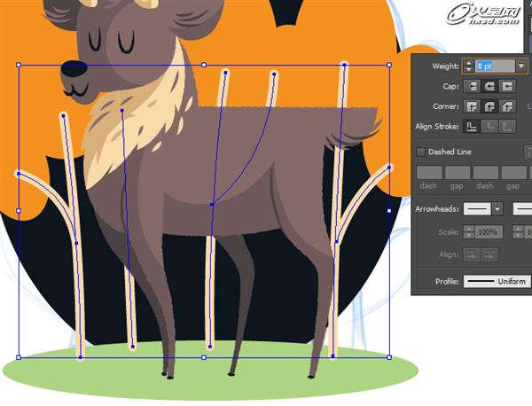Click the Weight label in Stroke panel
This screenshot has height=406, width=532.
point(445,66)
